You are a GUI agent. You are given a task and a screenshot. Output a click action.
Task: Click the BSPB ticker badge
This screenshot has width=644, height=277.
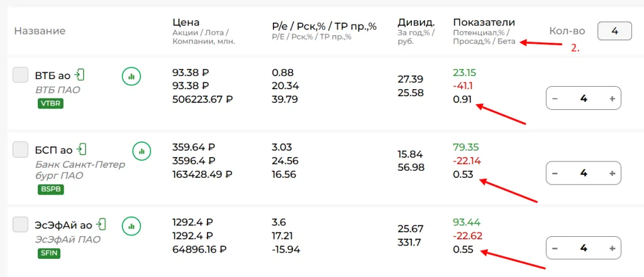(50, 188)
